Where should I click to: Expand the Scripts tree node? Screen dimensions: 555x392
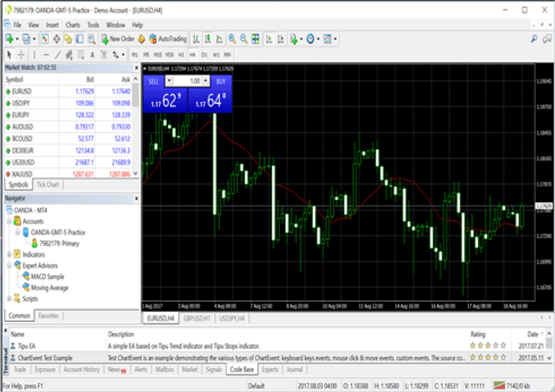[9, 299]
